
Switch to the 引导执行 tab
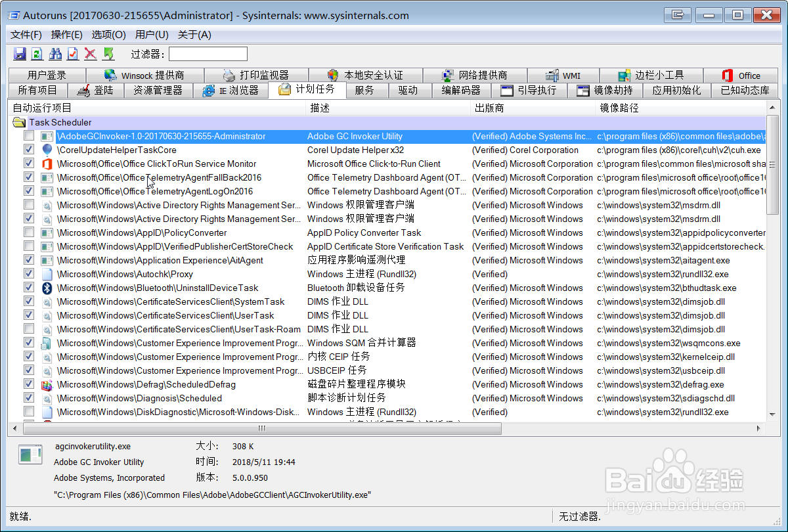click(x=528, y=91)
